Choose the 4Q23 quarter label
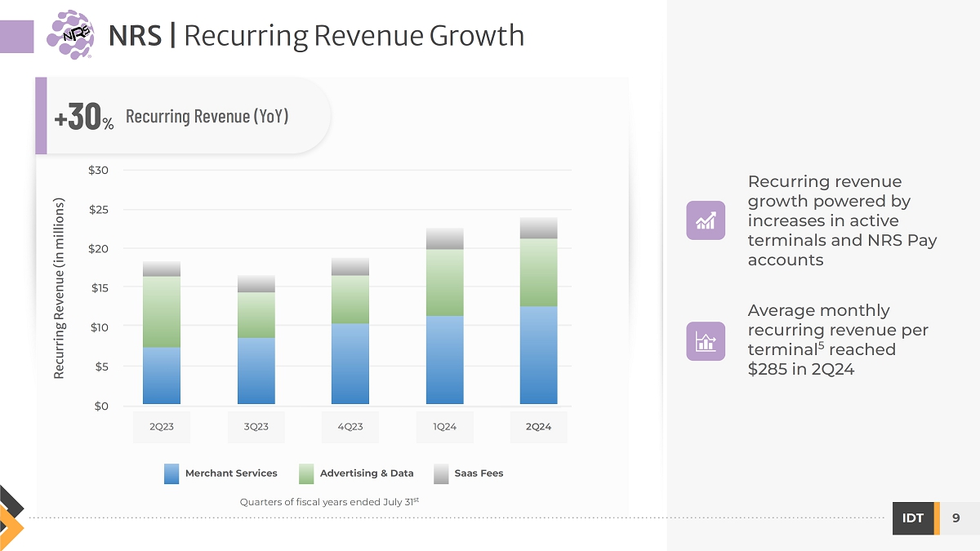The height and width of the screenshot is (551, 980). [350, 427]
